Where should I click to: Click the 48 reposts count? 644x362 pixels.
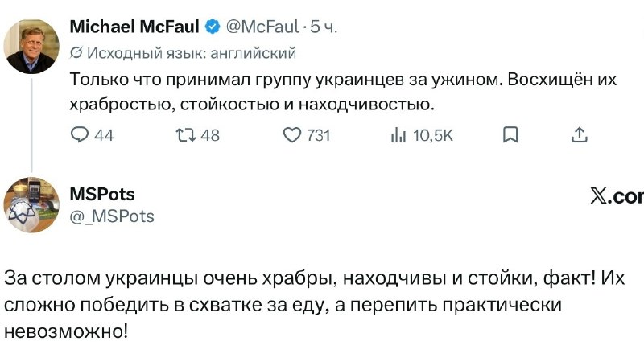(x=210, y=135)
